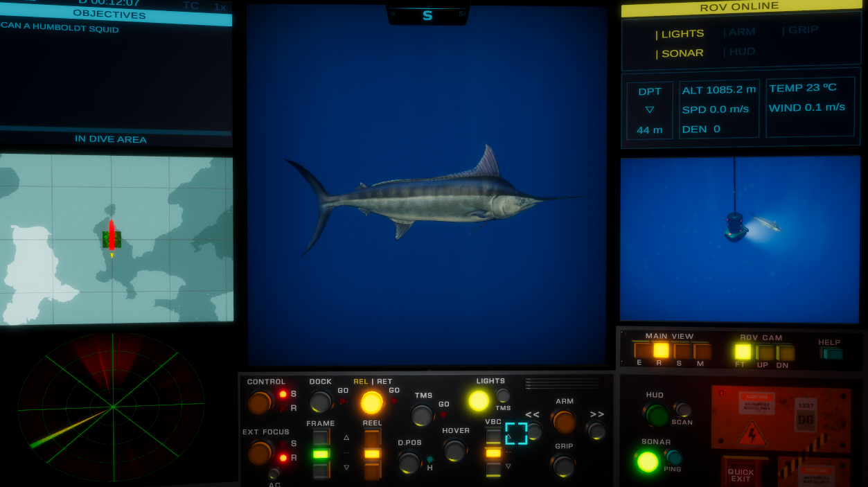Screen dimensions: 868x487
Task: Click the DOCK knob
Action: (x=320, y=402)
